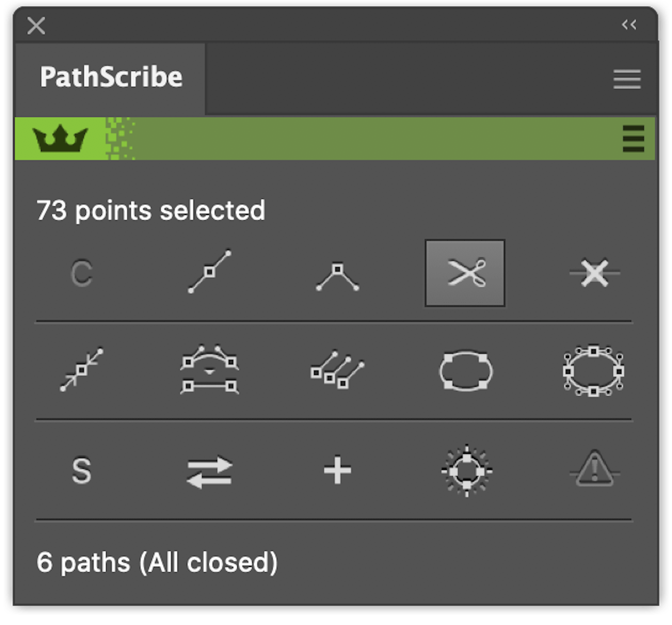The image size is (672, 625).
Task: Click the S smart remove icon
Action: pyautogui.click(x=82, y=471)
